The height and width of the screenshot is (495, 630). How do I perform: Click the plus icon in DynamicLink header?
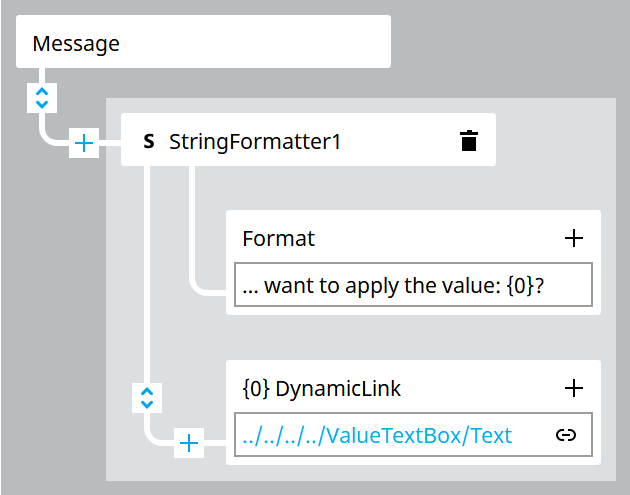(574, 388)
